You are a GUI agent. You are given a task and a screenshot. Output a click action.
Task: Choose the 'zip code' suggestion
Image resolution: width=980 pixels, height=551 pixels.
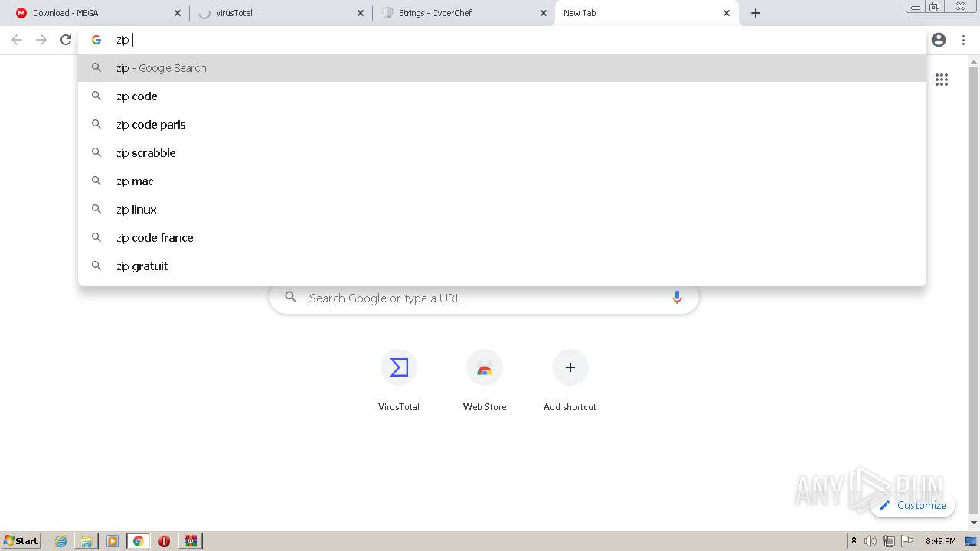502,96
